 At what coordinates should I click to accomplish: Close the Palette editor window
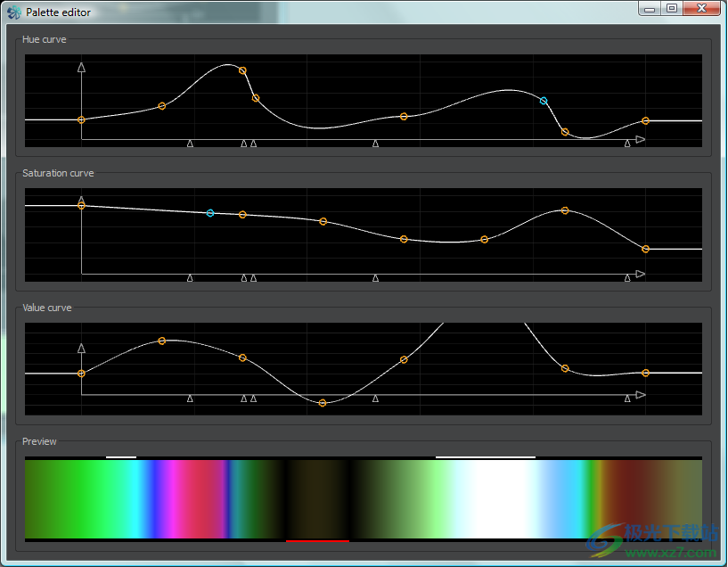click(x=702, y=8)
